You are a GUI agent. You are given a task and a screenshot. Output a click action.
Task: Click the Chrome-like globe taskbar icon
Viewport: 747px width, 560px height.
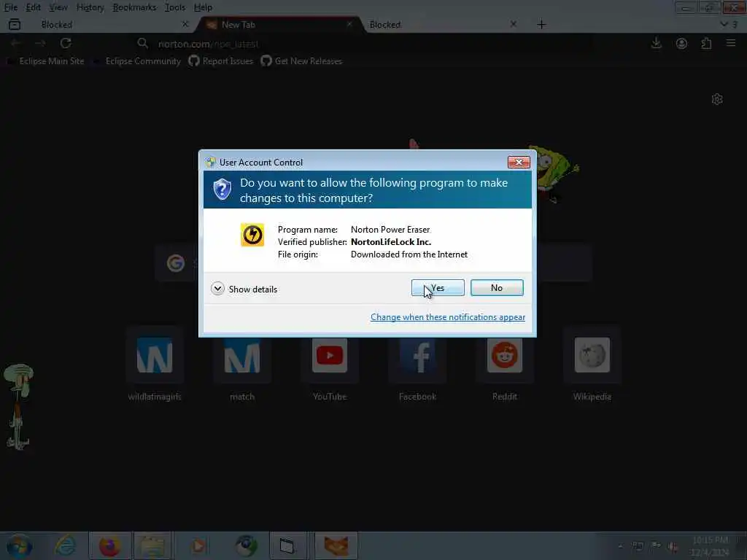247,545
